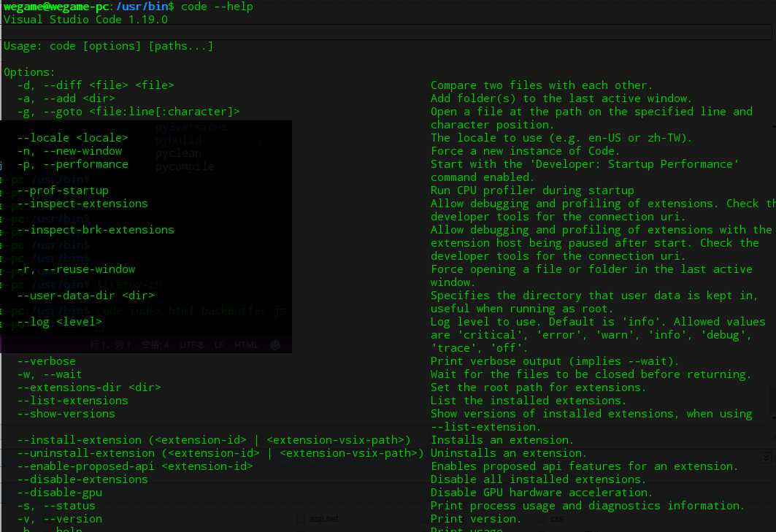Click the '--enable-proposed-api <extension-id>' option
This screenshot has width=776, height=532.
click(134, 466)
